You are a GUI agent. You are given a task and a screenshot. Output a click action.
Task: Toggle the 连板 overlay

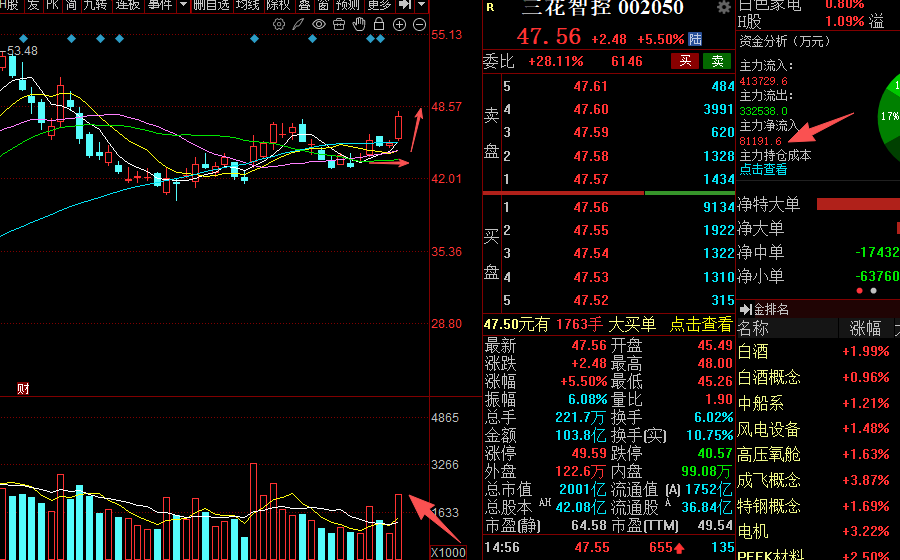127,5
